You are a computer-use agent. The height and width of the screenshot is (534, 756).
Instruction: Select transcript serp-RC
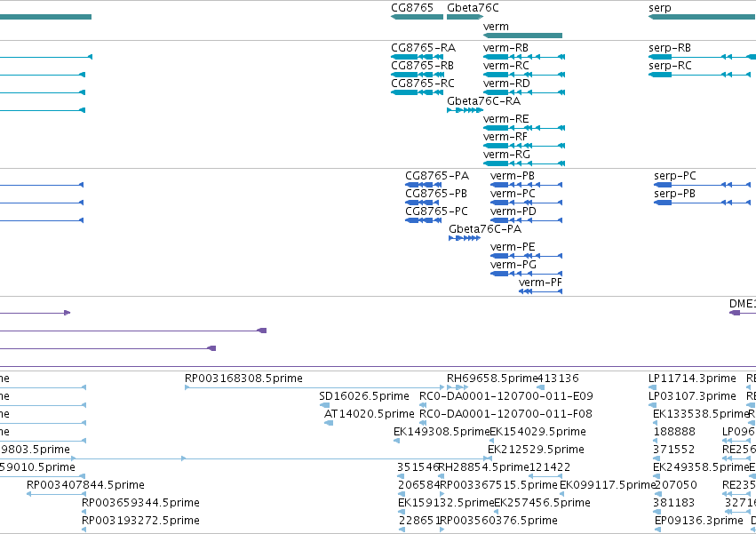coord(700,75)
